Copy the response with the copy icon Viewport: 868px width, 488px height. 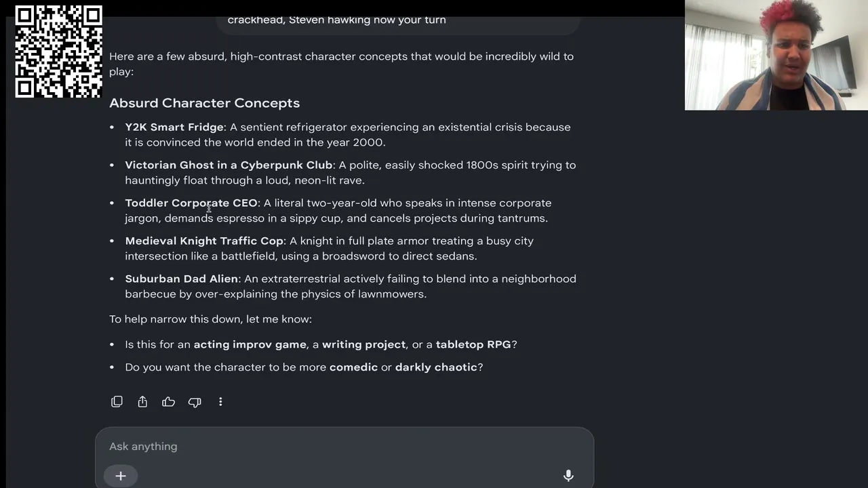point(117,402)
